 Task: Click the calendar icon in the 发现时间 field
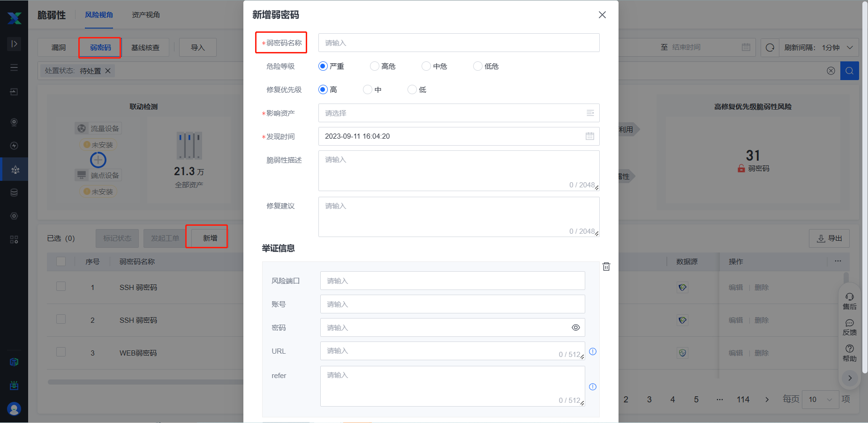pos(589,136)
